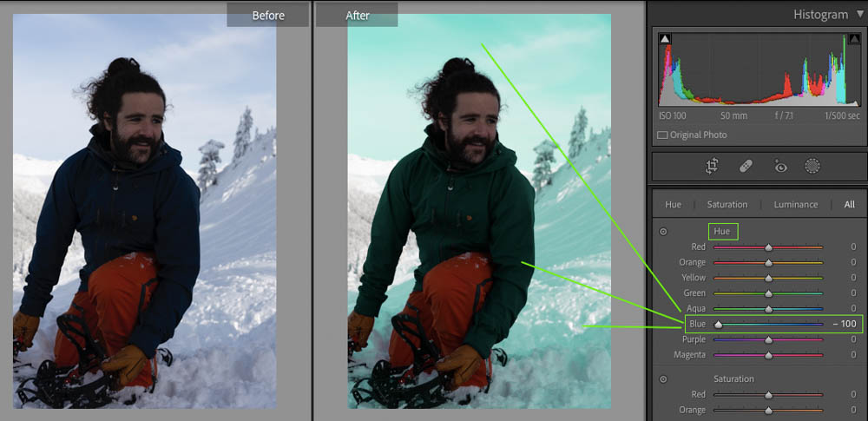Click the Hue section heading

coord(722,232)
